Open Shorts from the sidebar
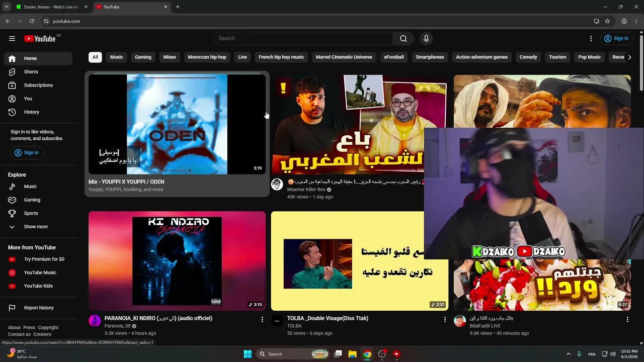The image size is (644, 362). click(x=38, y=72)
